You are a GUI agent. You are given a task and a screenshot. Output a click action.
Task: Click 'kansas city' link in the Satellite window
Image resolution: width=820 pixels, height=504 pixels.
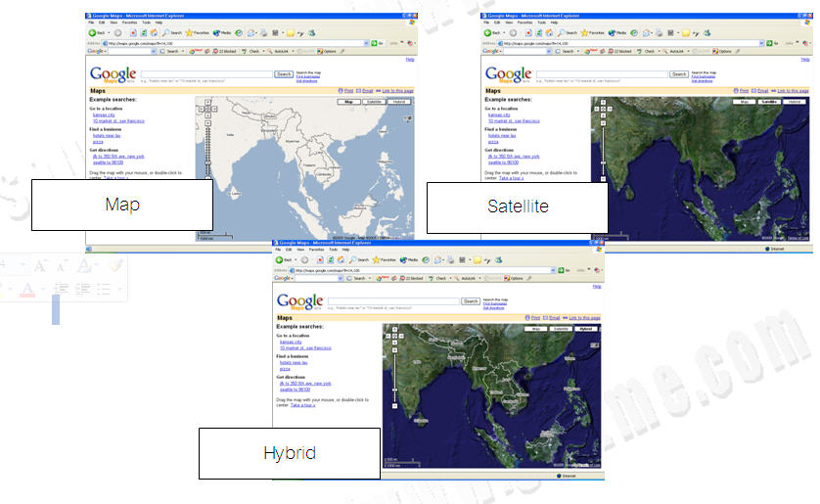[x=499, y=115]
